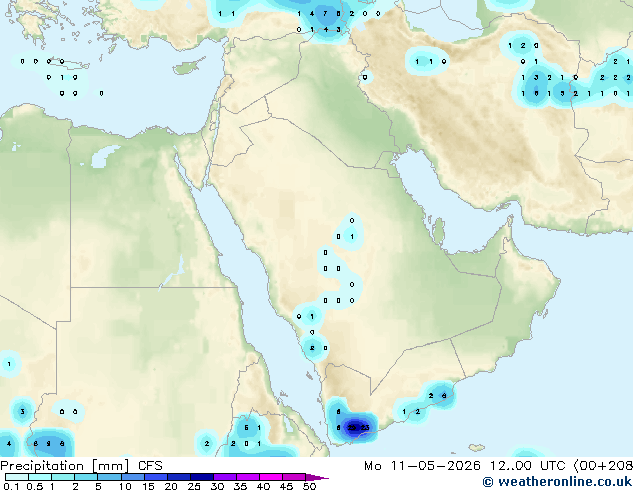Click the legend label '0.5'
The width and height of the screenshot is (634, 490).
click(35, 486)
